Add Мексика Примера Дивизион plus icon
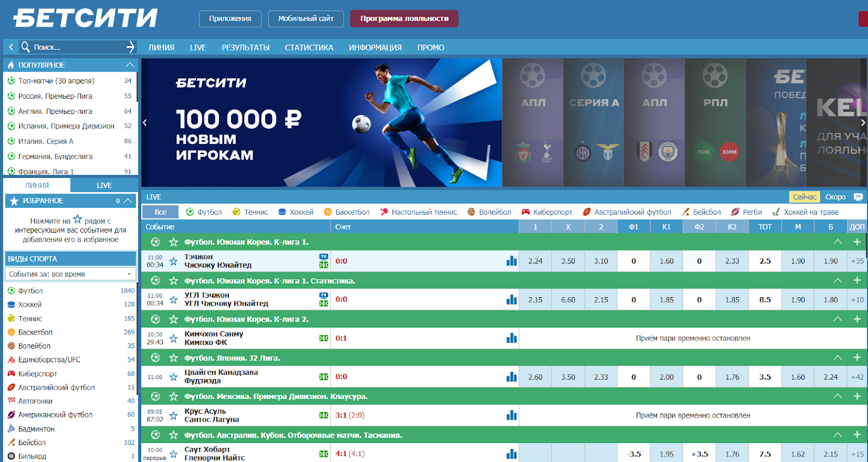Image resolution: width=868 pixels, height=462 pixels. pyautogui.click(x=857, y=396)
